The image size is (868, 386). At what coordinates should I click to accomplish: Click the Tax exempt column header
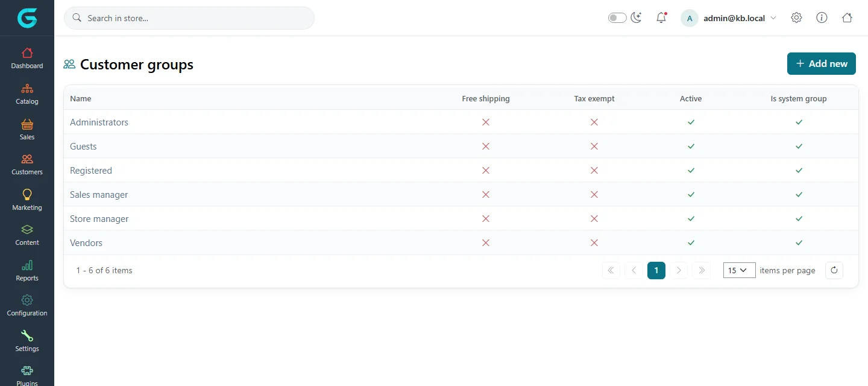pos(594,98)
